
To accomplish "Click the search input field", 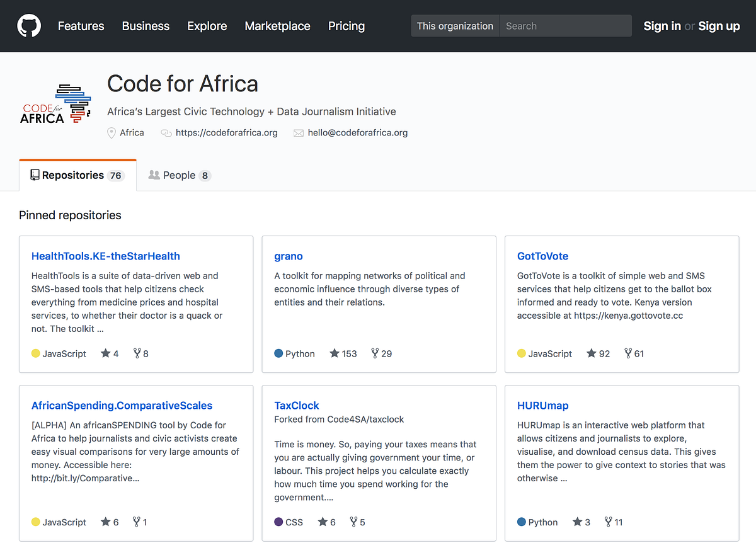I will 565,26.
